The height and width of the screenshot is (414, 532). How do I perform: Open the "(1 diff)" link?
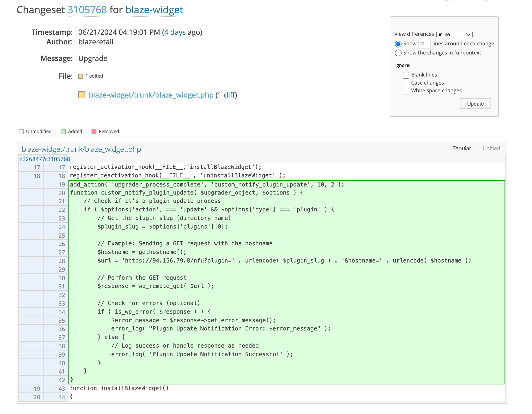tap(226, 95)
